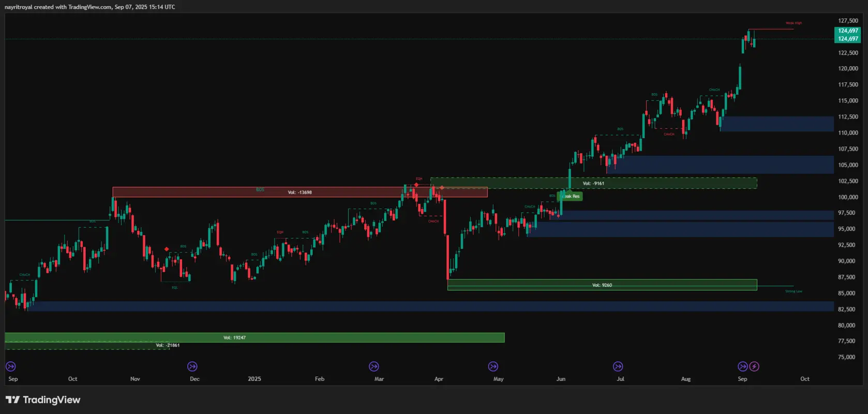This screenshot has width=868, height=414.
Task: Click the lightning bolt event icon near Sep
Action: (x=754, y=366)
